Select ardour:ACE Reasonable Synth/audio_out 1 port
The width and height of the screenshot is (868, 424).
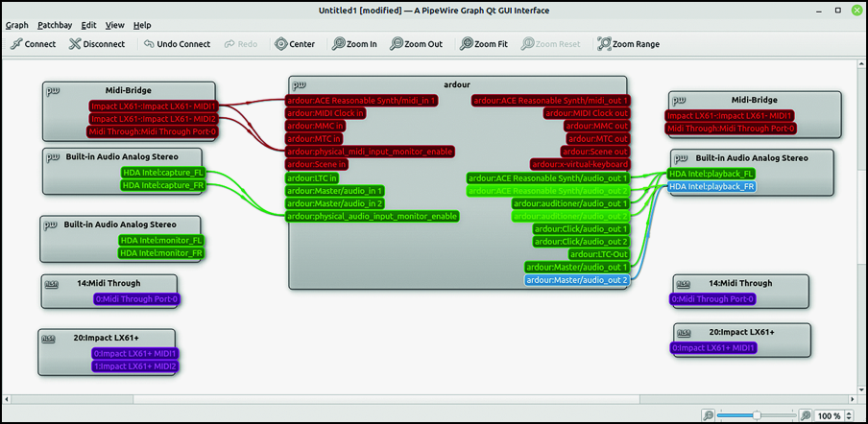[548, 178]
